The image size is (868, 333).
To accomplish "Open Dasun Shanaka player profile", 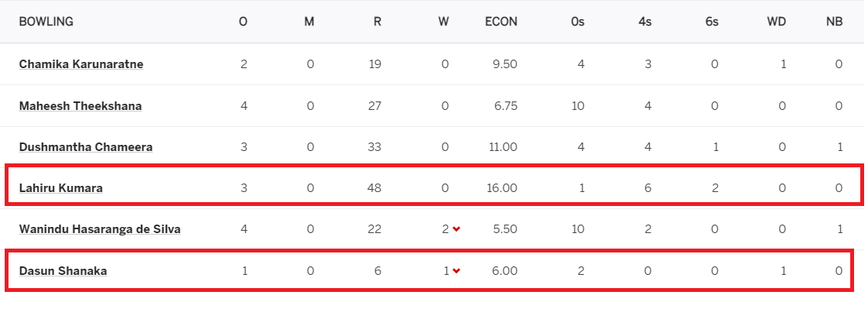I will pyautogui.click(x=63, y=271).
